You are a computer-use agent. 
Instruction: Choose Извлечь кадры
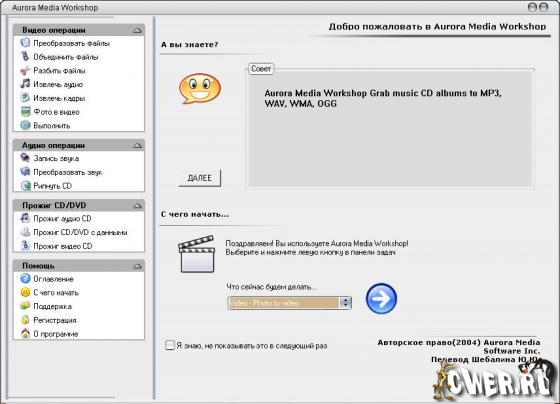59,98
